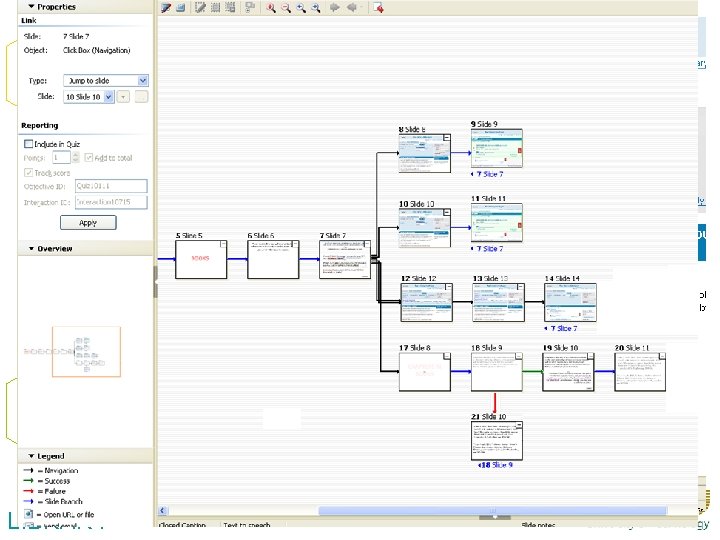Click the Failure legend entry
This screenshot has height=540, width=720.
(45, 491)
